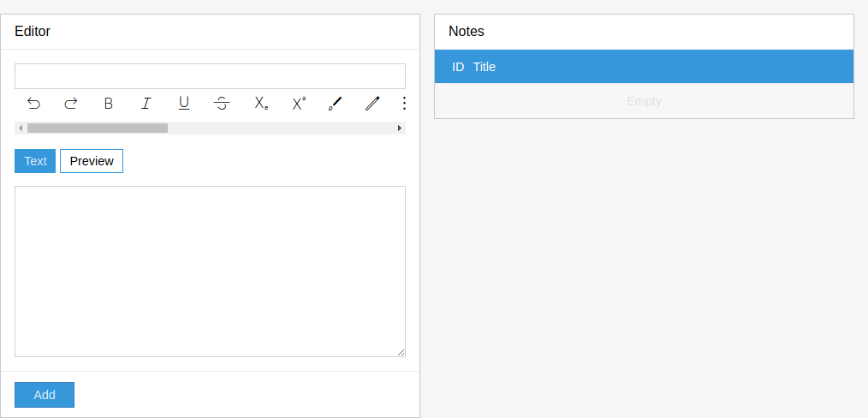Apply subscript formatting
The width and height of the screenshot is (868, 418).
[x=260, y=104]
